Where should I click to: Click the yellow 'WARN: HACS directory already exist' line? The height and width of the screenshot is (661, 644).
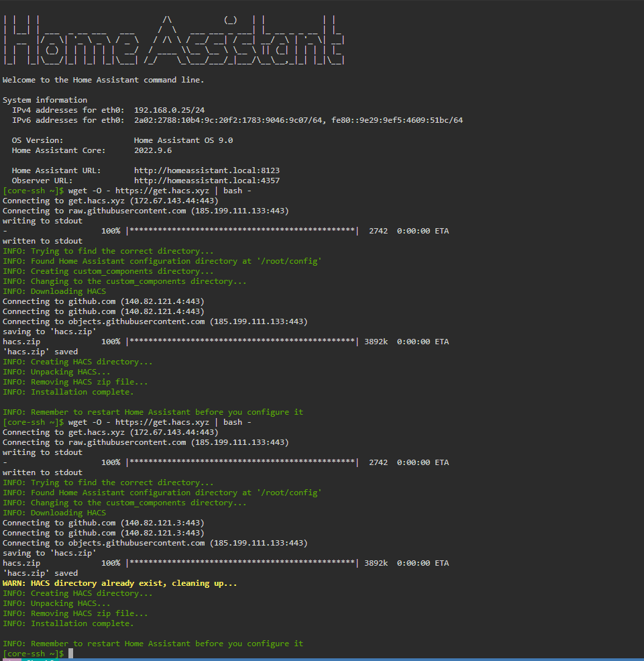click(119, 583)
